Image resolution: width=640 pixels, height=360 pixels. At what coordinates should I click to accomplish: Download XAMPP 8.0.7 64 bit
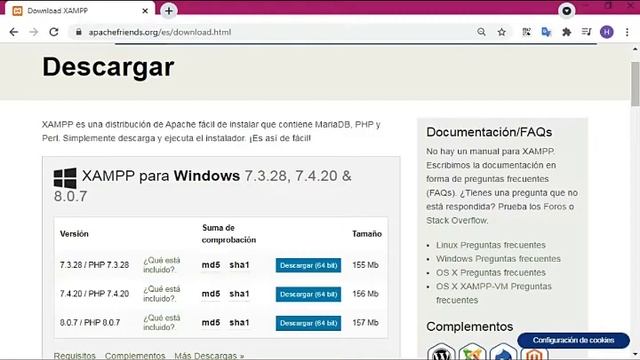(x=308, y=323)
